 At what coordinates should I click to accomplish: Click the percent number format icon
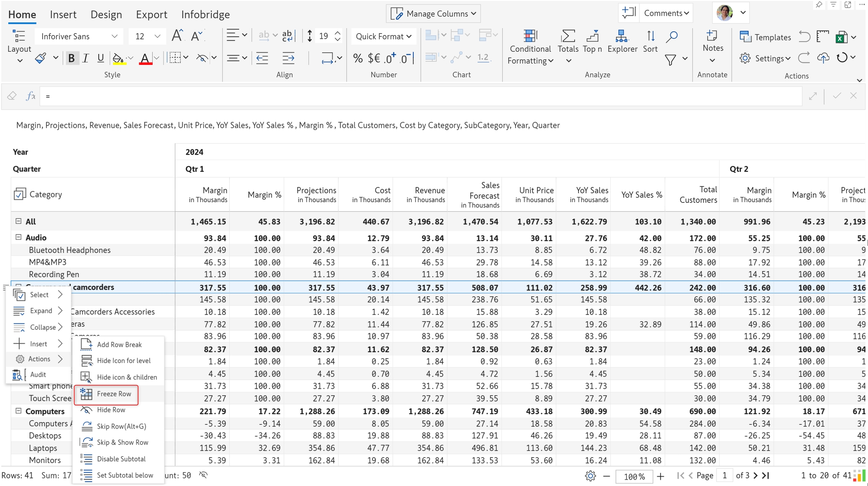[358, 58]
